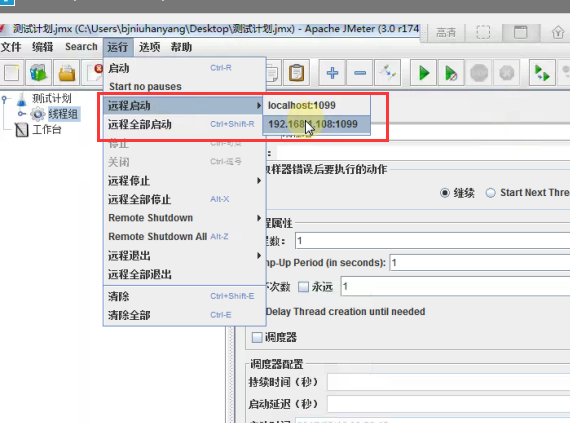Select localhost:1099 remote host
The width and height of the screenshot is (570, 423).
tap(317, 105)
